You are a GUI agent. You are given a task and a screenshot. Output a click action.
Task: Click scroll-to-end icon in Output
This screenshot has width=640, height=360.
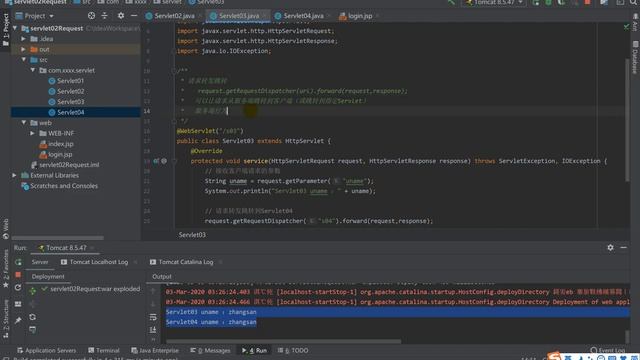pos(153,329)
